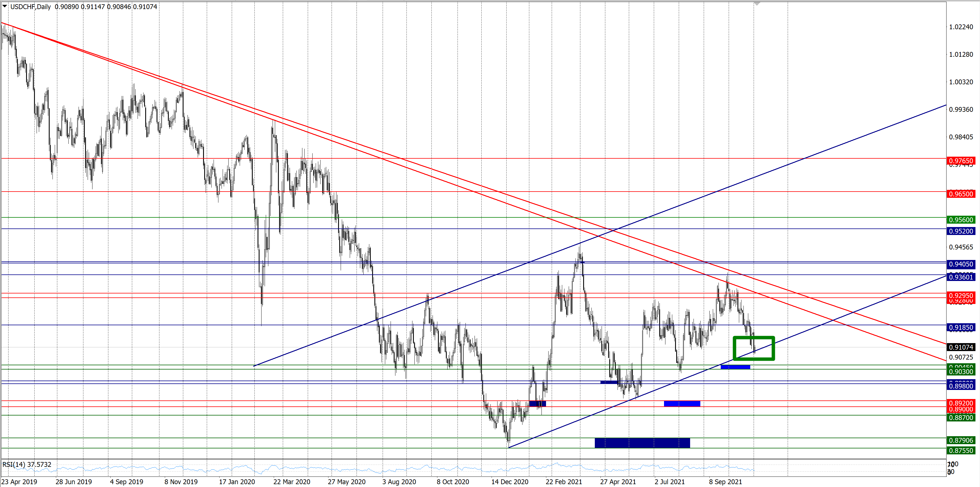Click the black triangle beside USDCHF,Daily

[x=5, y=6]
